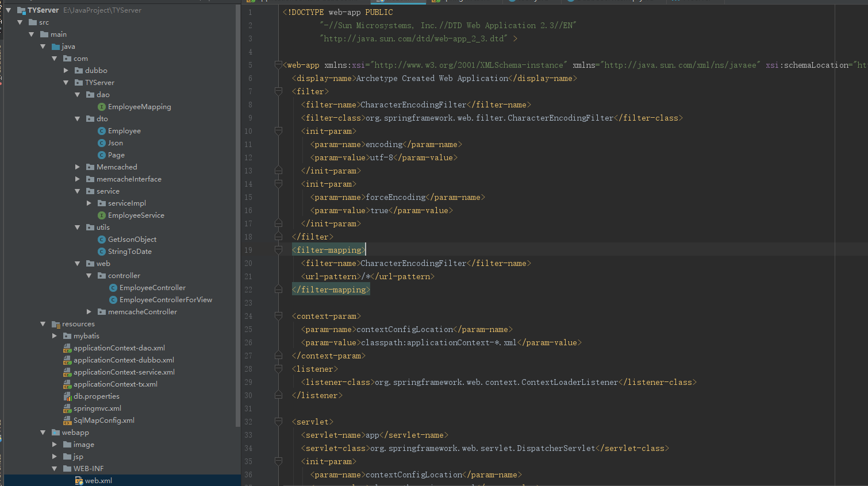Expand the dubbo package arrow
The width and height of the screenshot is (868, 486).
(66, 71)
